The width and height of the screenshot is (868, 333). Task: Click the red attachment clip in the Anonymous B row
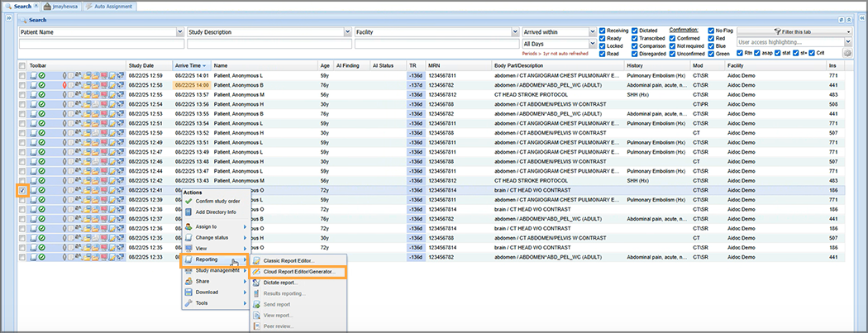pyautogui.click(x=64, y=85)
